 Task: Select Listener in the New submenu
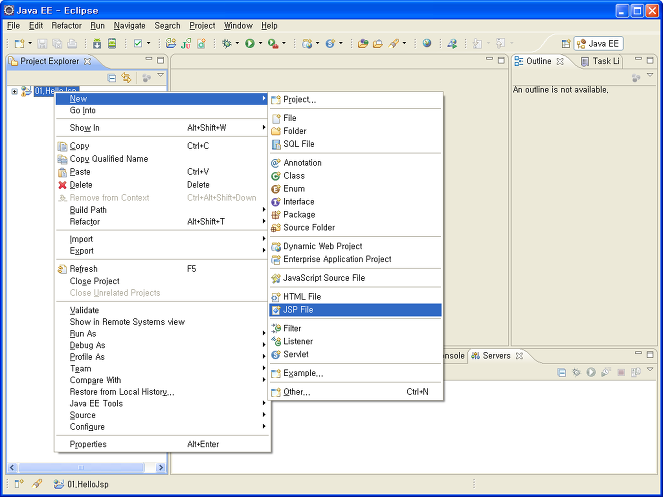click(x=356, y=341)
